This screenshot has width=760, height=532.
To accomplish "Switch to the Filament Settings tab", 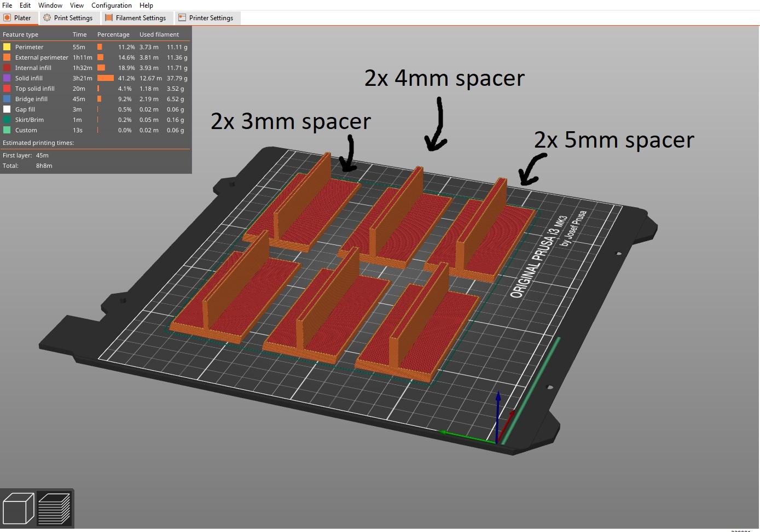I will [136, 17].
